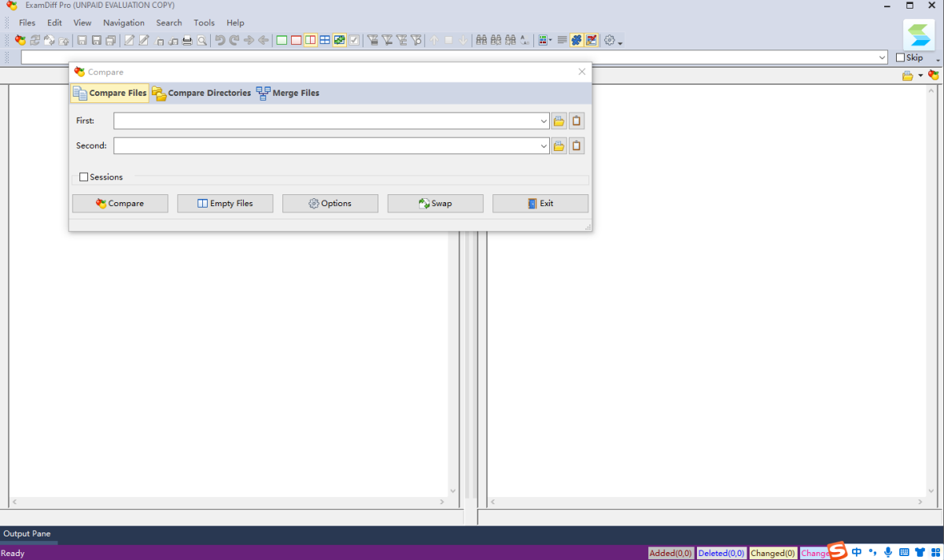Browse for the Second file with folder icon
Image resolution: width=944 pixels, height=560 pixels.
point(559,146)
